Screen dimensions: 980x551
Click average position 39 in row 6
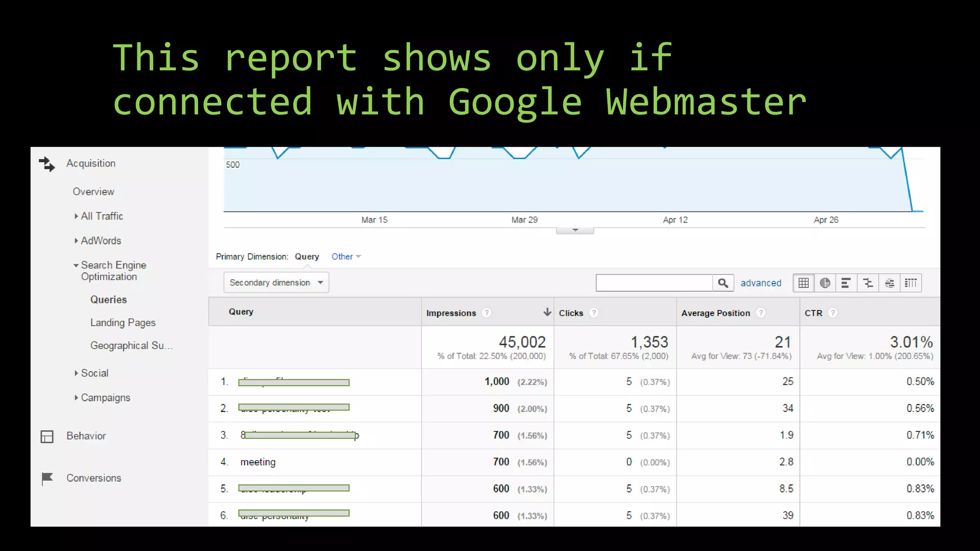(x=788, y=516)
